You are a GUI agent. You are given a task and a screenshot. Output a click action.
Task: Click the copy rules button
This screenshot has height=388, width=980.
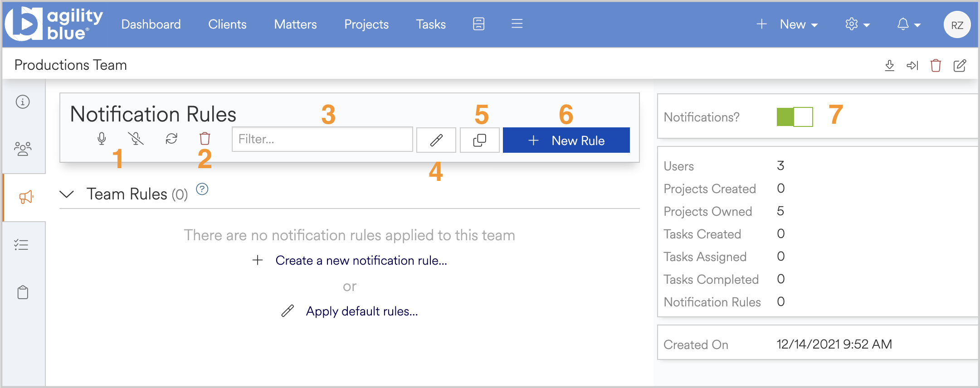(480, 140)
